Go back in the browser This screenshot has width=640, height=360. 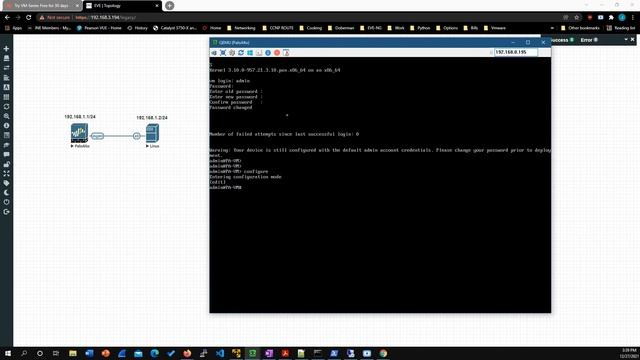tap(7, 18)
